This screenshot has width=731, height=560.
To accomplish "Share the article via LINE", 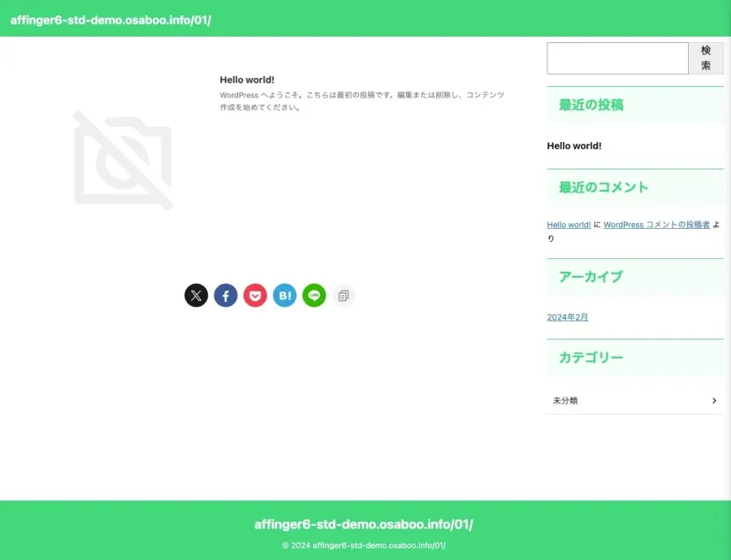I will click(x=314, y=295).
